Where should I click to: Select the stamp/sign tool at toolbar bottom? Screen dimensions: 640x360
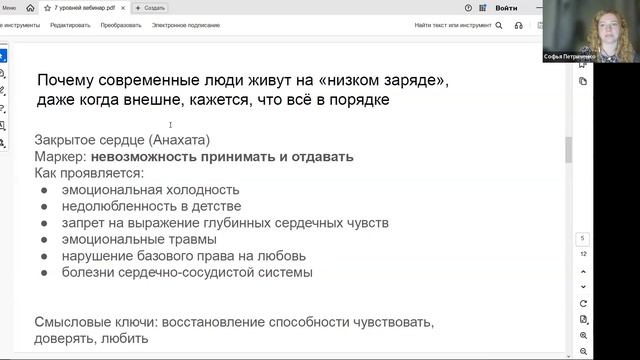click(x=2, y=143)
